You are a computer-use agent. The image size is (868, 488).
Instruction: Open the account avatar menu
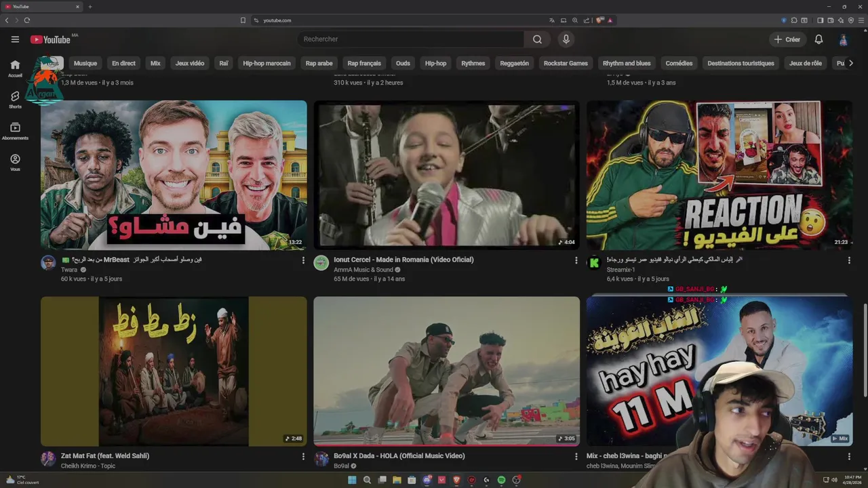(x=843, y=39)
